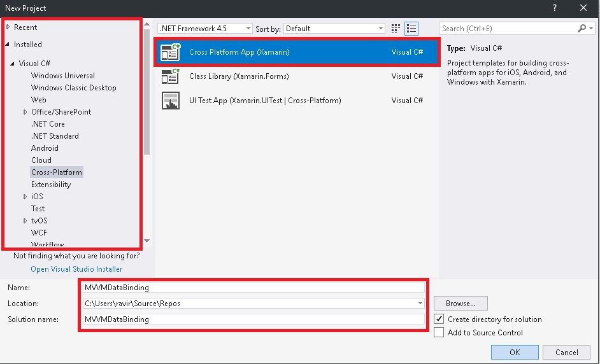The image size is (600, 364).
Task: Open the .NET Framework version dropdown
Action: (x=205, y=28)
